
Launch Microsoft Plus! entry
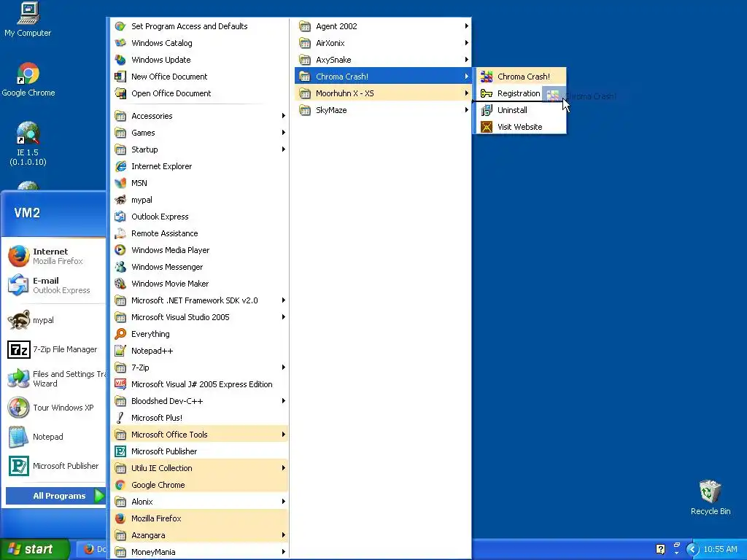pyautogui.click(x=200, y=418)
